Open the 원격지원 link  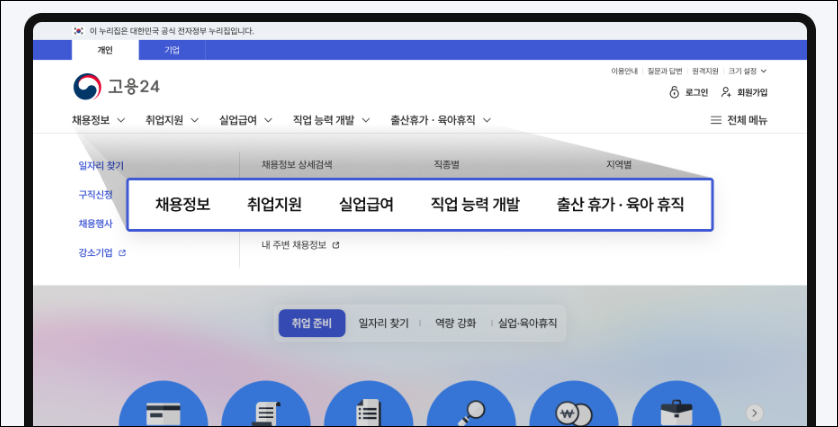705,71
